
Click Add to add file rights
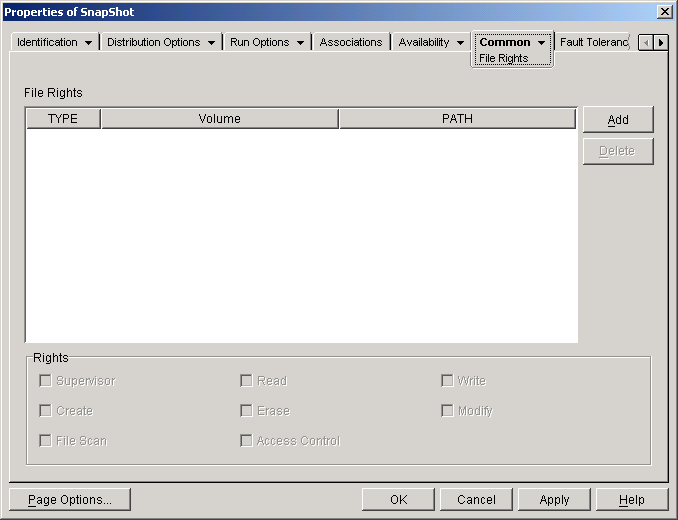point(618,120)
